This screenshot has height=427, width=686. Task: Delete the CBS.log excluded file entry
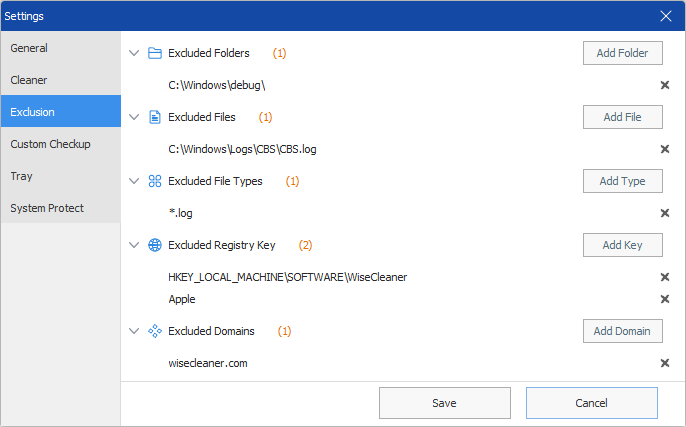tap(665, 149)
